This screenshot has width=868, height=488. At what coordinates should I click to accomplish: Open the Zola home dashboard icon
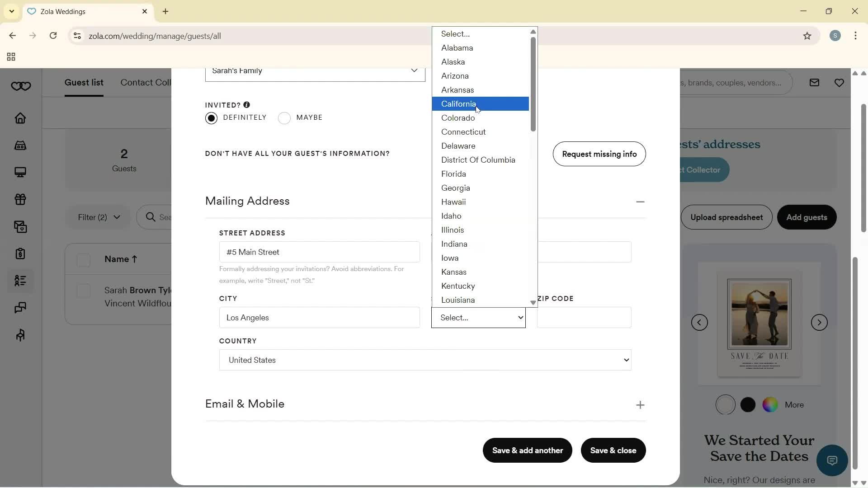20,118
